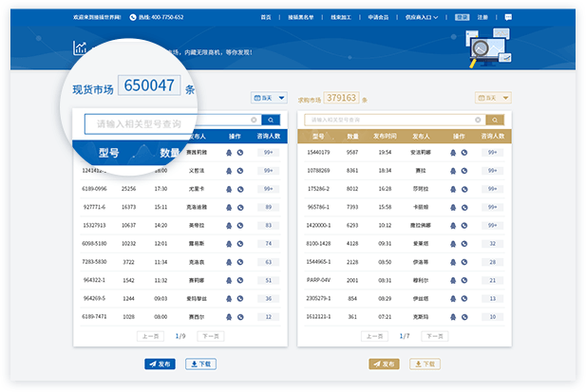The image size is (586, 392).
Task: Click phone icon in row 6189-0996
Action: (x=240, y=189)
